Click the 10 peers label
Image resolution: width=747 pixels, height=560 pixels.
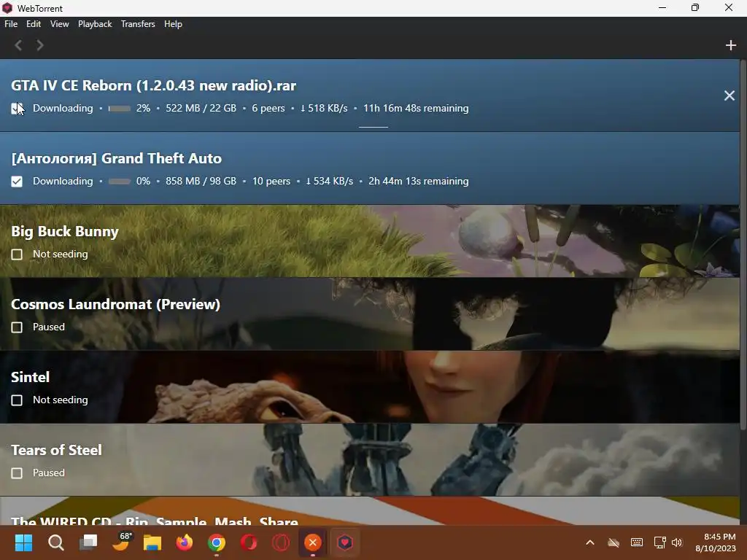(271, 181)
